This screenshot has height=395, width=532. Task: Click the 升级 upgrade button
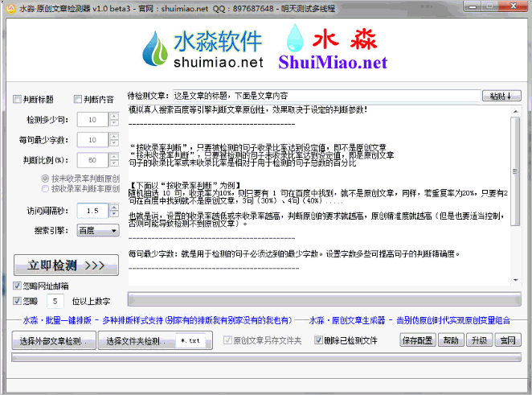point(480,340)
